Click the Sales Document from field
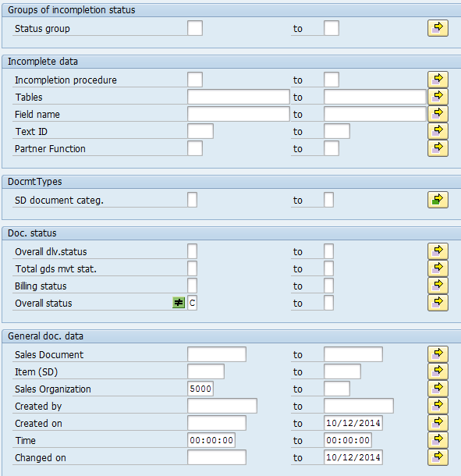The image size is (461, 476). pos(217,354)
